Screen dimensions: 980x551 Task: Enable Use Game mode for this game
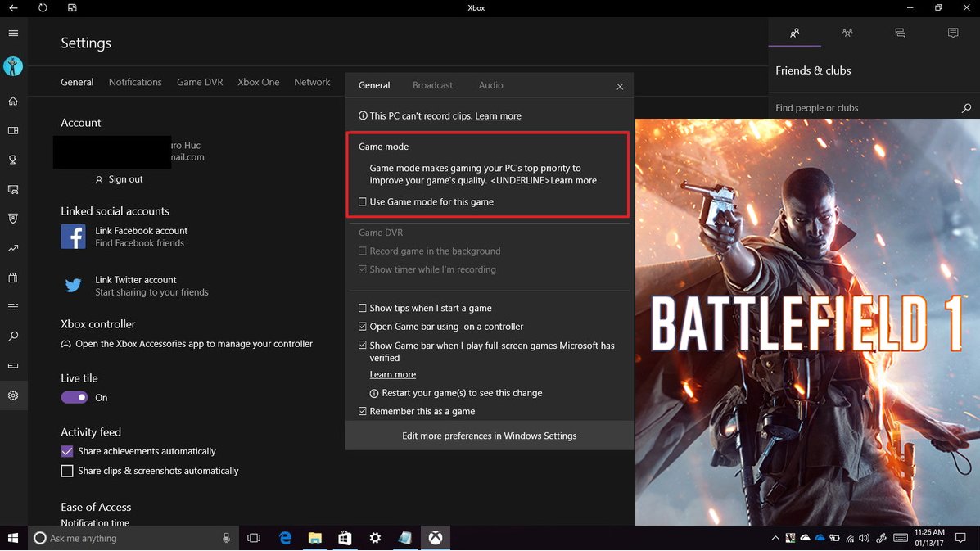[363, 202]
